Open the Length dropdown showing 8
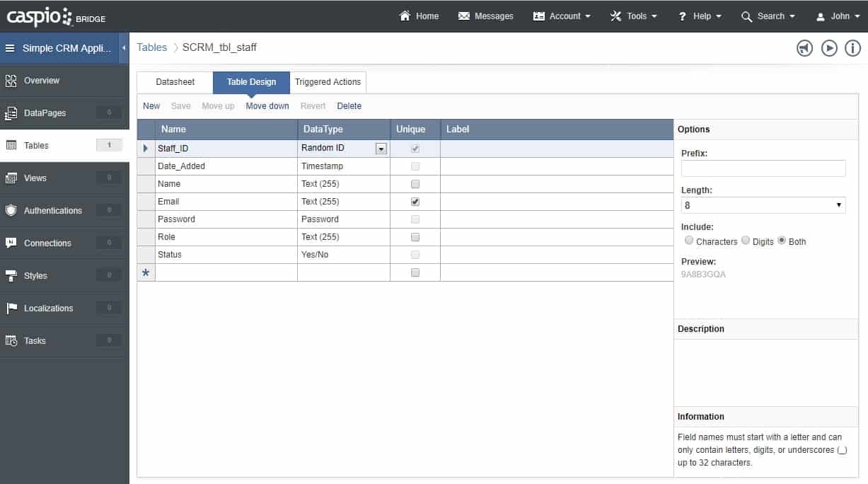Screen dimensions: 868x484 (x=763, y=205)
